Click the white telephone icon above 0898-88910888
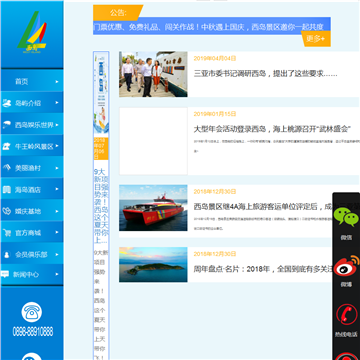The height and width of the screenshot is (360, 360). click(32, 312)
